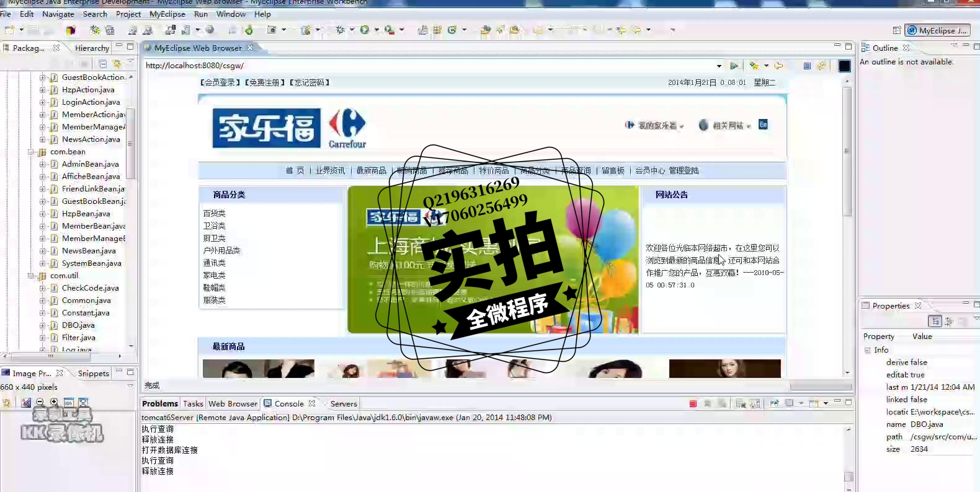Viewport: 980px width, 492px height.
Task: Collapse the Info group in Properties
Action: (x=868, y=350)
